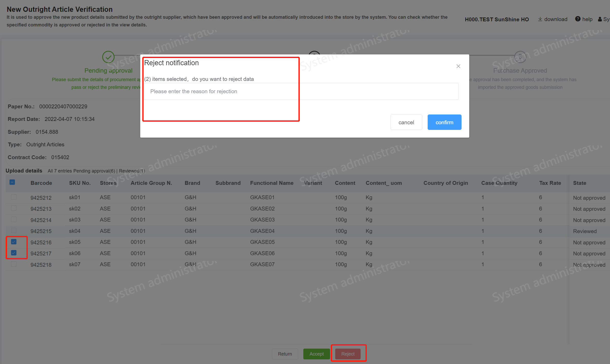Click the Return button
The height and width of the screenshot is (364, 610).
tap(285, 354)
